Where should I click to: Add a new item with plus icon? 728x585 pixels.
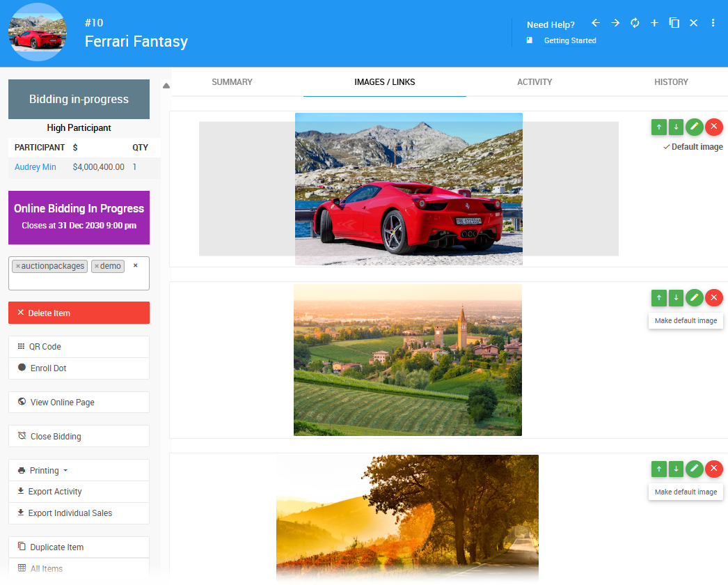pyautogui.click(x=654, y=23)
